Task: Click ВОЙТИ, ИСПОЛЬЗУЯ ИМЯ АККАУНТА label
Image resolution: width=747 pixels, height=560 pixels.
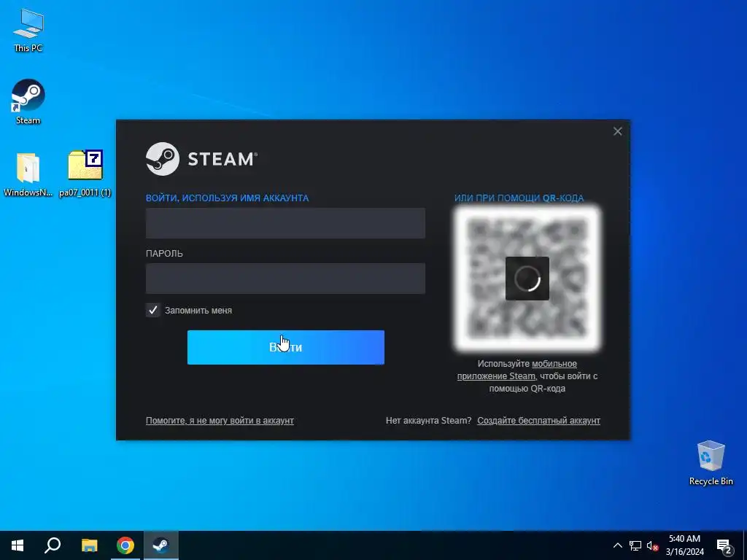Action: [x=228, y=198]
